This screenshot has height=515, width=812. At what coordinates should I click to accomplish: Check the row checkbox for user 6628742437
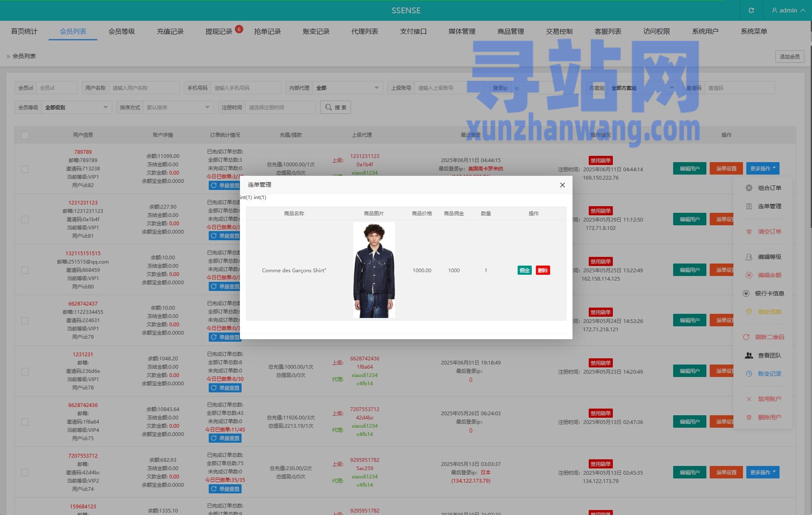[x=25, y=321]
